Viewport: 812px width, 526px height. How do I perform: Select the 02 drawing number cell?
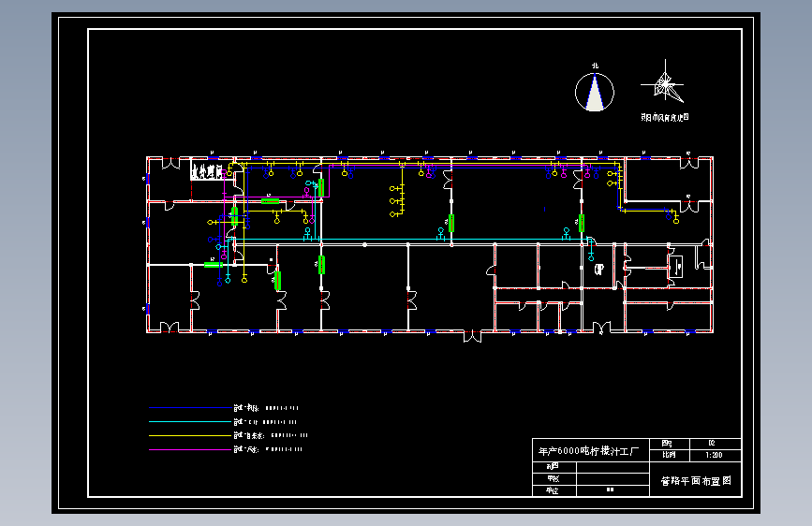(715, 444)
